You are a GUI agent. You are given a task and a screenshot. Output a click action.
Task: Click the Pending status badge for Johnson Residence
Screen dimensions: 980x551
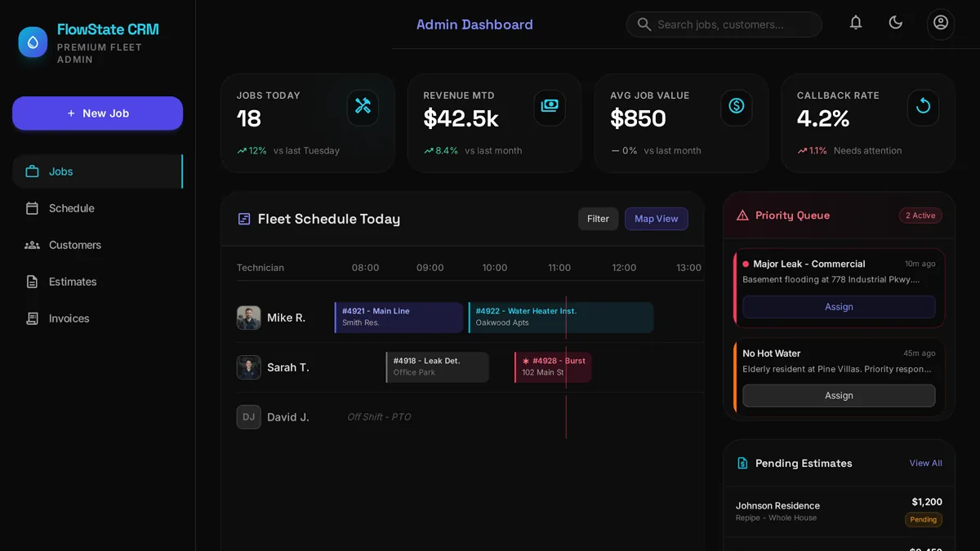click(924, 519)
